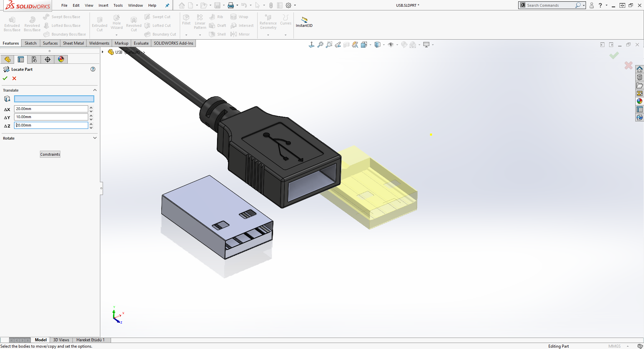Switch to the DisplayManager tab with colored sphere

[61, 59]
